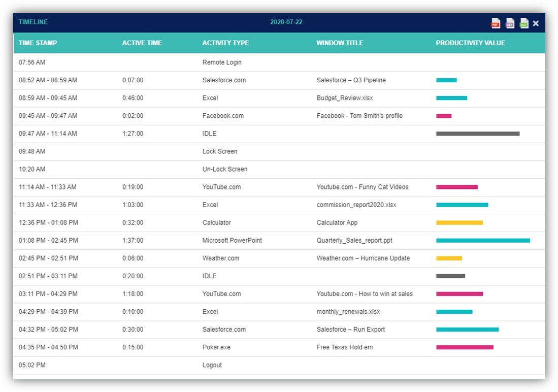
Task: Select commission_report2020.xlsx window title
Action: 356,205
